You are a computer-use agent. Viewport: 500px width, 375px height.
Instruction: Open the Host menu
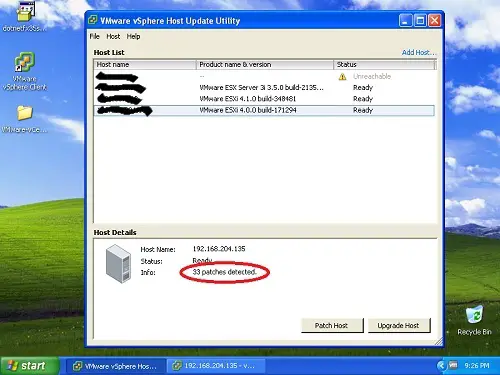pos(113,36)
